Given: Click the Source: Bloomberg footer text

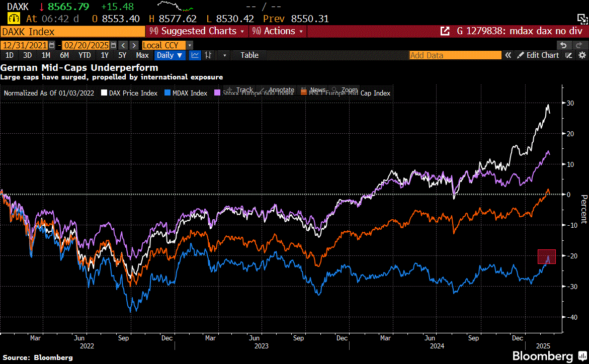Looking at the screenshot, I should tap(38, 357).
